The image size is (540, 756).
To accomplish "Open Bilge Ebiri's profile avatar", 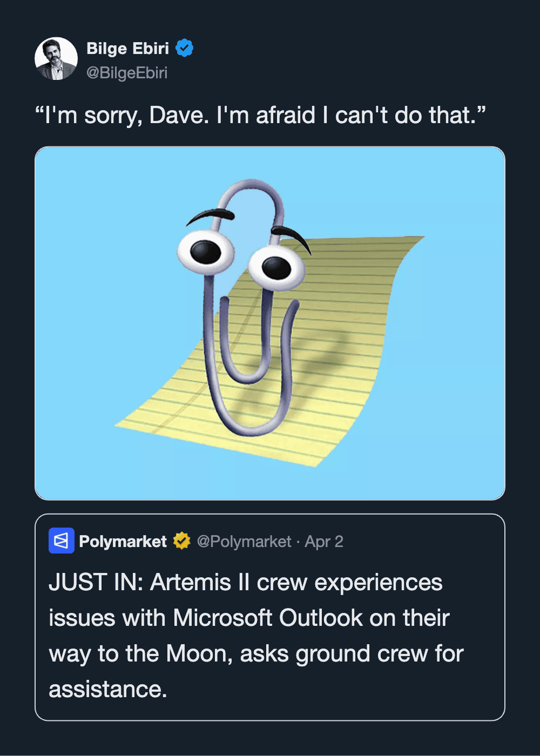I will (x=56, y=59).
